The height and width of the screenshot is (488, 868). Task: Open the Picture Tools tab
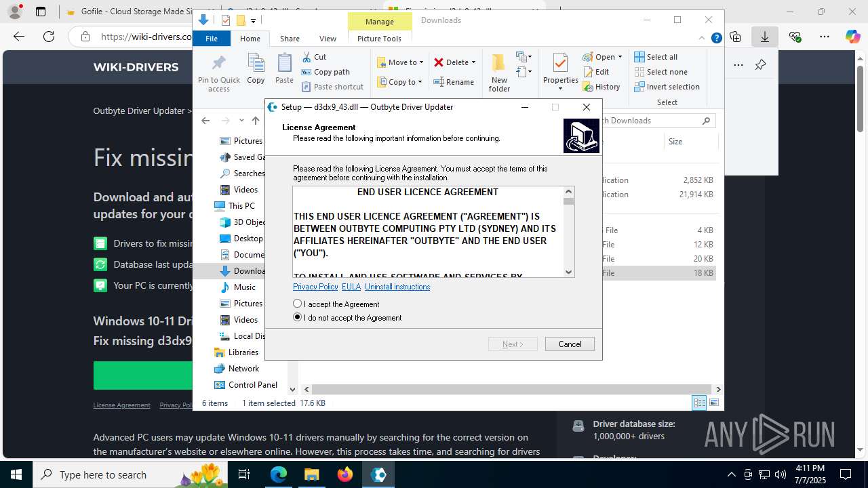coord(379,39)
